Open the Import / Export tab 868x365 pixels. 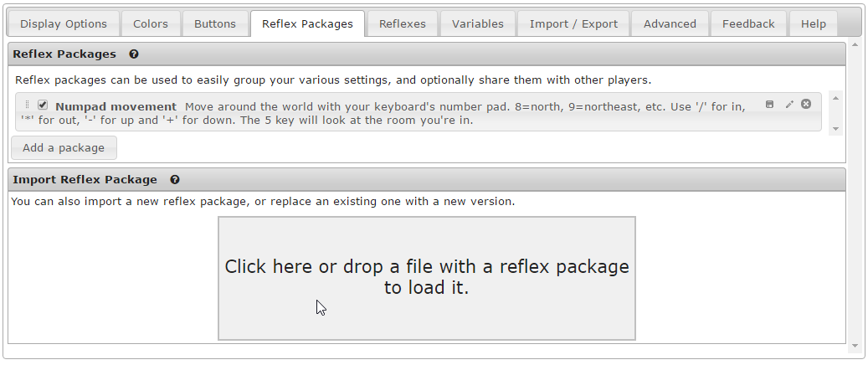(x=573, y=23)
